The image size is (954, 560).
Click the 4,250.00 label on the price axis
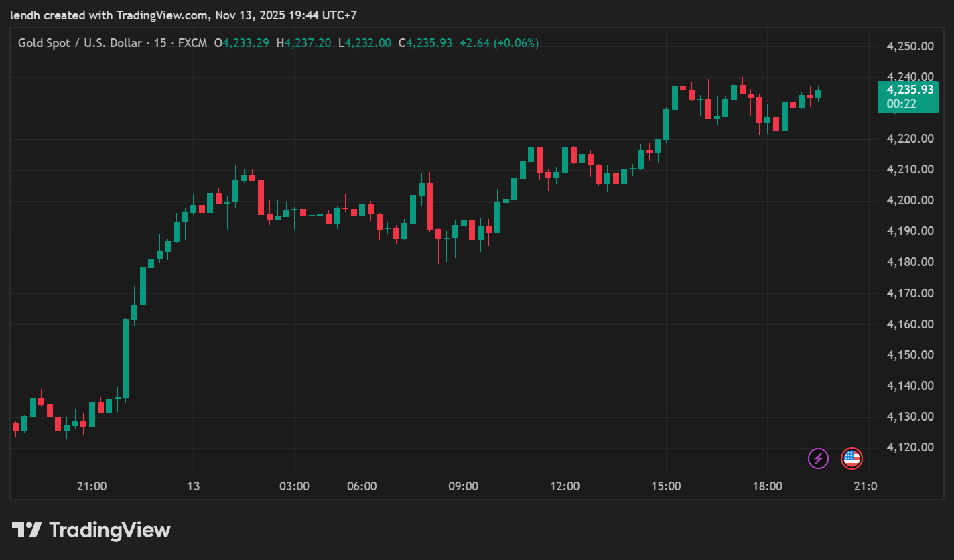[x=910, y=46]
